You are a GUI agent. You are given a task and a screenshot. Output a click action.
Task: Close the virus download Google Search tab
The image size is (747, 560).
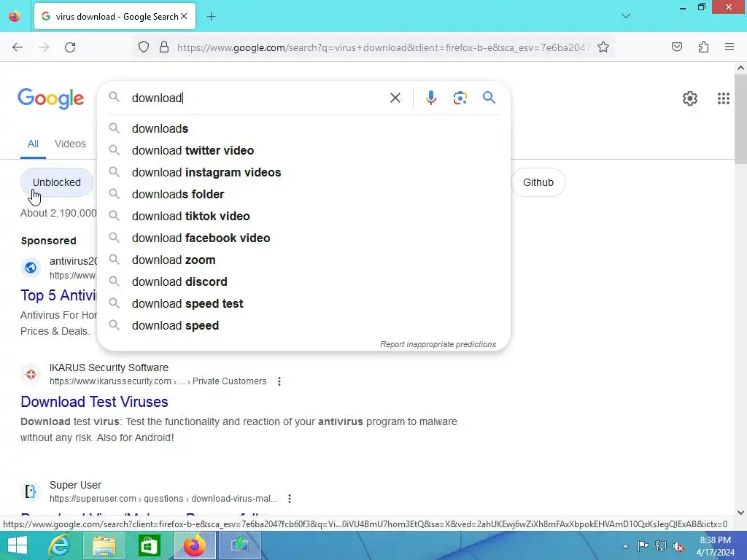pyautogui.click(x=184, y=16)
